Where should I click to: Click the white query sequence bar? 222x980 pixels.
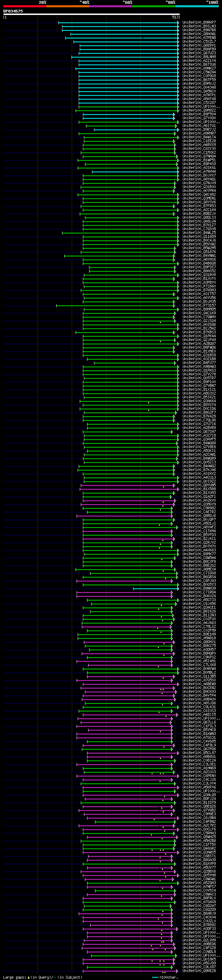click(92, 15)
